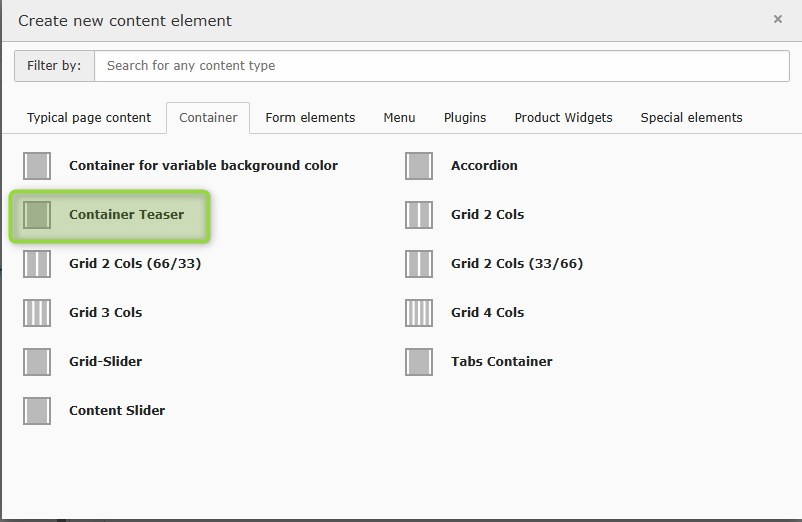Choose the Accordion icon
This screenshot has width=802, height=522.
419,166
